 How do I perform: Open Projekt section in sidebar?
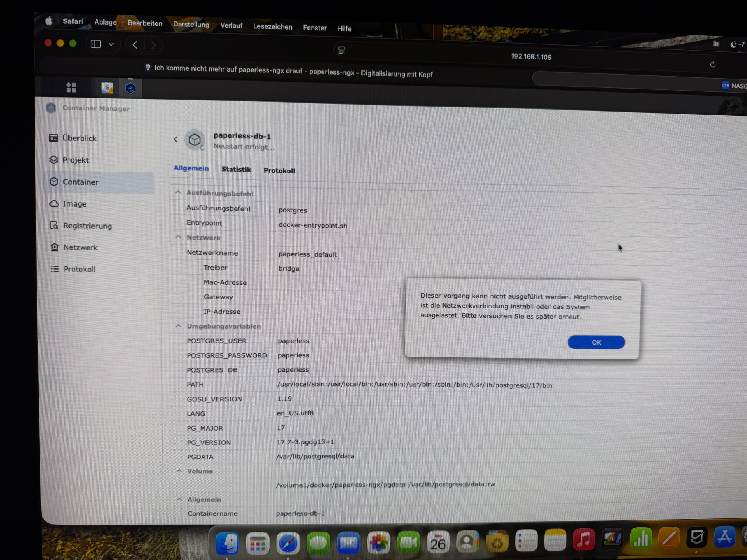(x=75, y=160)
